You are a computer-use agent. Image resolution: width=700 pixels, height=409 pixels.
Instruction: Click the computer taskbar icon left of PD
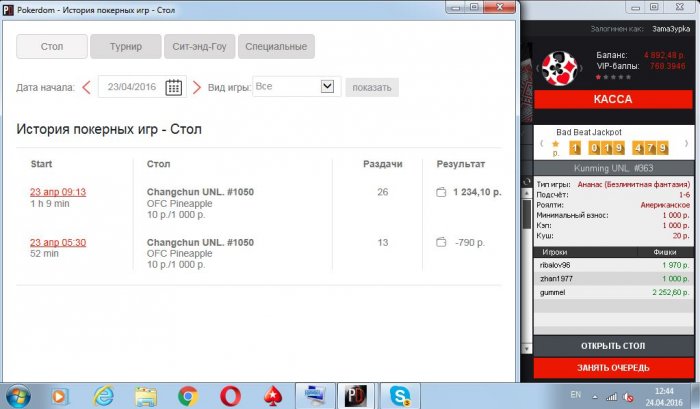click(315, 396)
